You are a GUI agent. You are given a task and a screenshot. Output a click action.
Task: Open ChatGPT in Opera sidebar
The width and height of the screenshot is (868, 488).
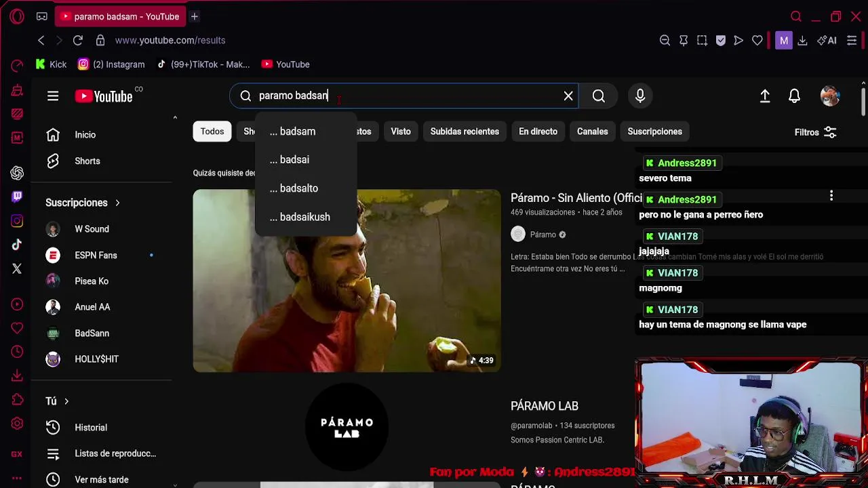[17, 173]
